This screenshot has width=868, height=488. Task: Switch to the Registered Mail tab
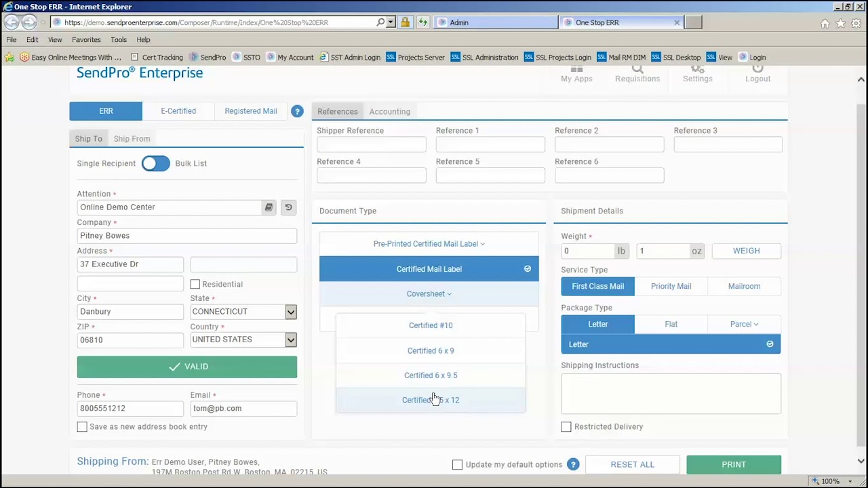click(x=251, y=111)
